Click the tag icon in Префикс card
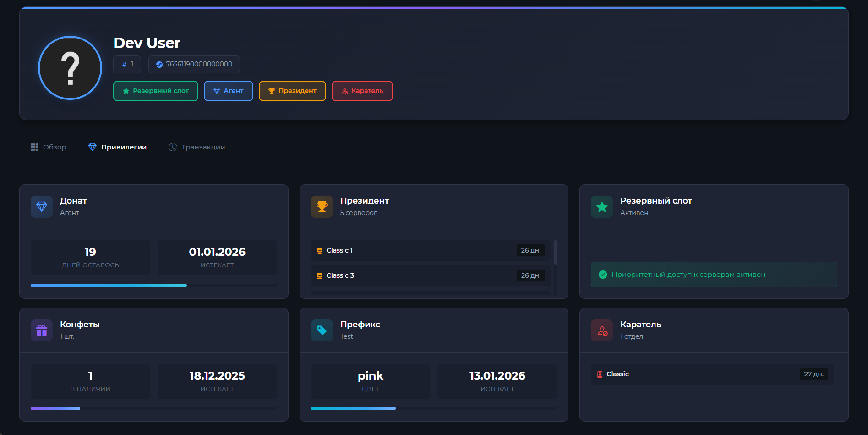The height and width of the screenshot is (435, 868). 322,330
